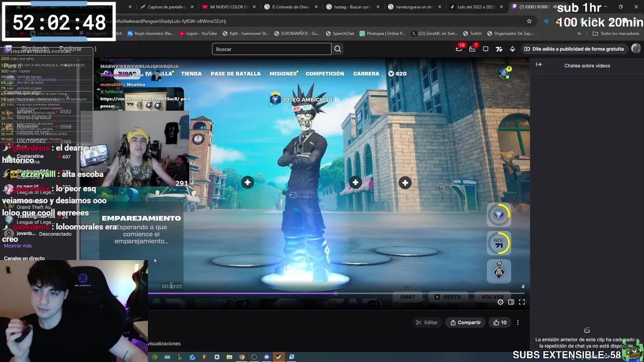The height and width of the screenshot is (362, 644).
Task: Click the Turbo icon beside whispers
Action: point(499,49)
